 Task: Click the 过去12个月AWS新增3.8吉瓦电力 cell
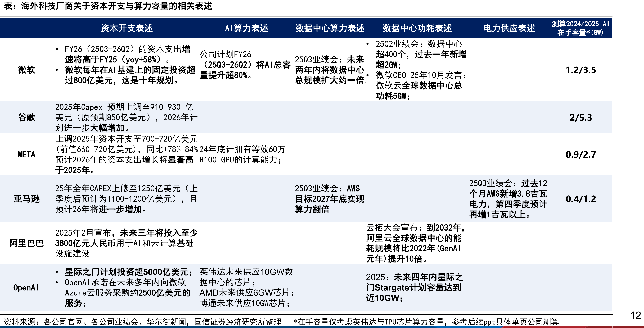click(508, 199)
